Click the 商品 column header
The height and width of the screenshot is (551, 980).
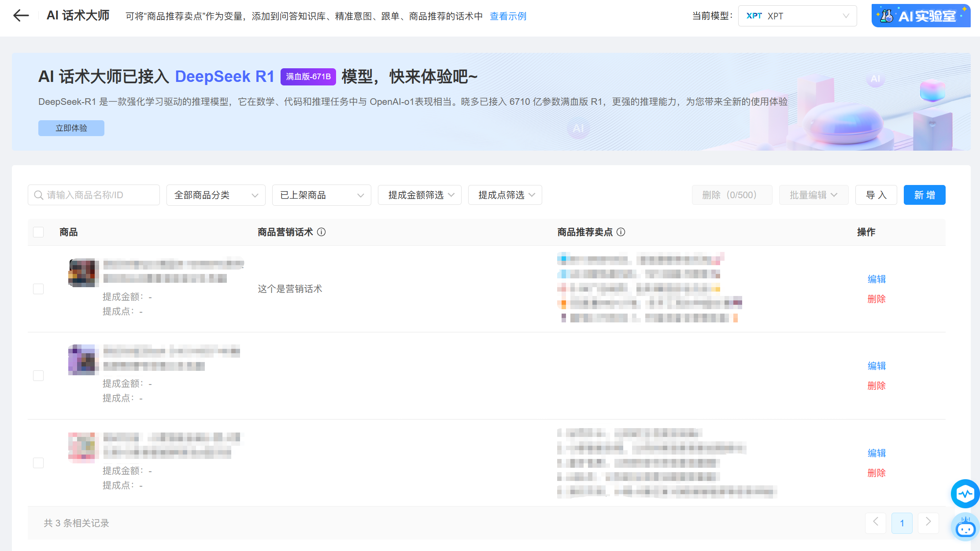point(69,232)
